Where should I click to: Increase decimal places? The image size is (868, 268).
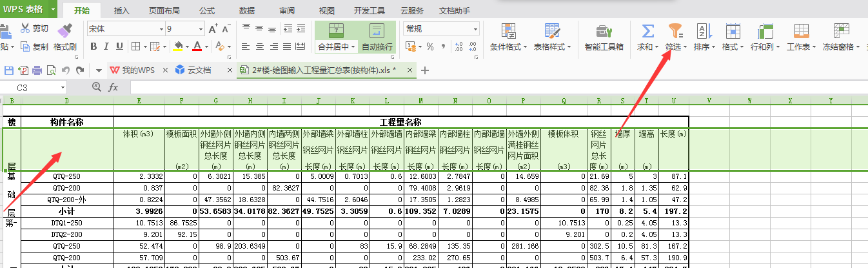(x=459, y=46)
